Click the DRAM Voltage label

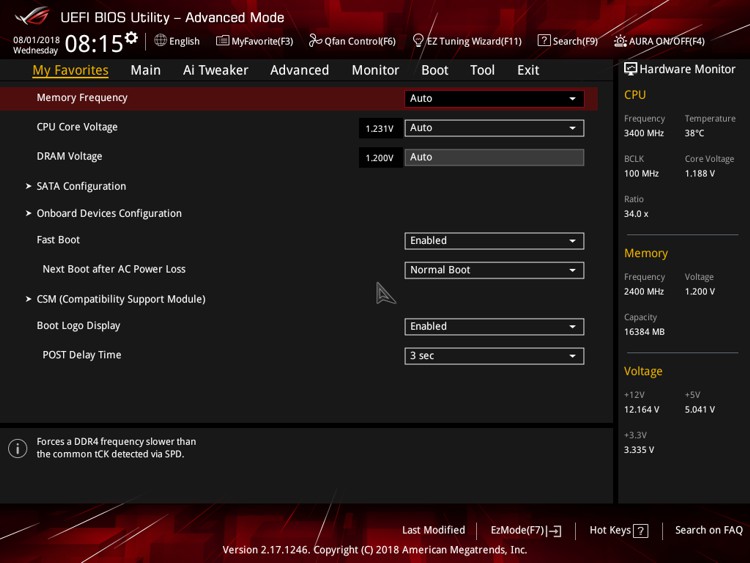coord(69,156)
